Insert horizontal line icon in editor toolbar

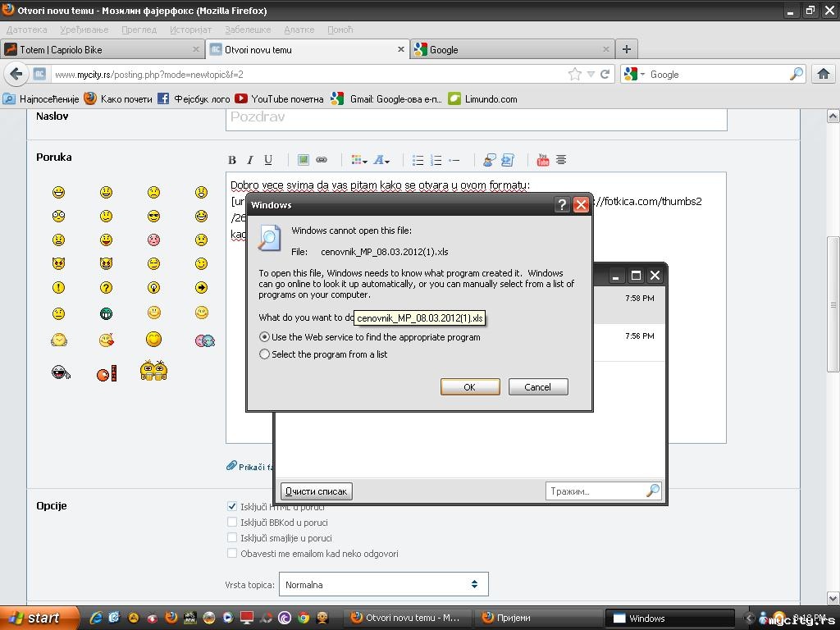[454, 160]
